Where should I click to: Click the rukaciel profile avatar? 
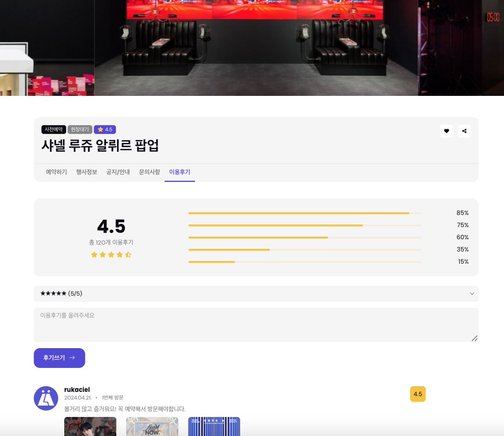point(46,398)
